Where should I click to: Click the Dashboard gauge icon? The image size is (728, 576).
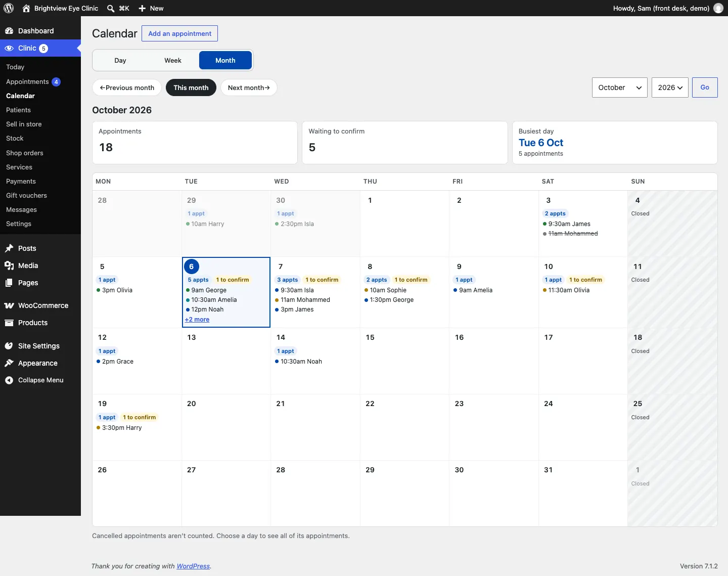pyautogui.click(x=9, y=31)
